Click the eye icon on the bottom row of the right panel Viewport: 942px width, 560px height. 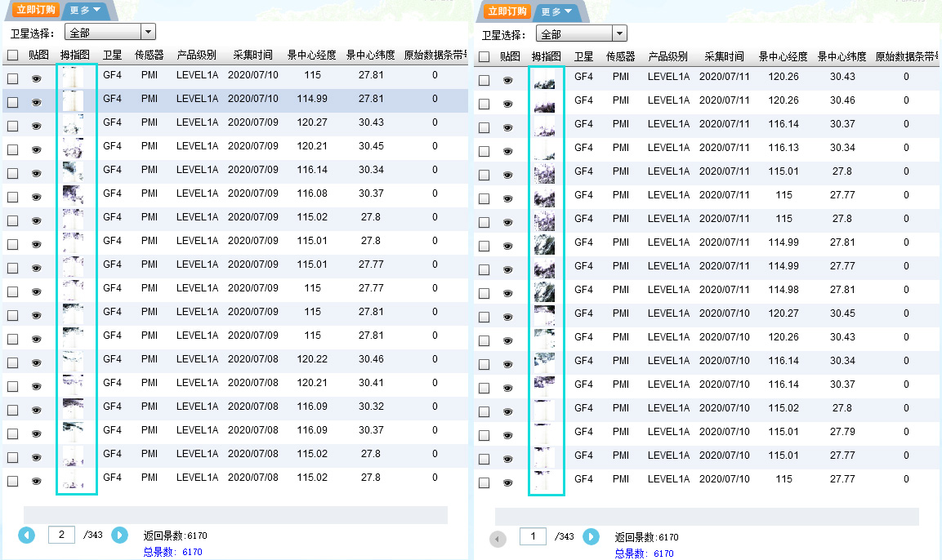[507, 479]
